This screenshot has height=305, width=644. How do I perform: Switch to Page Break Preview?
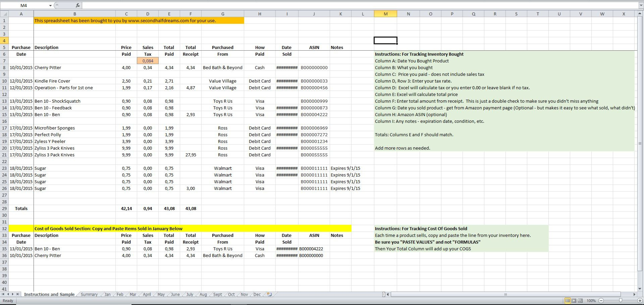click(580, 300)
